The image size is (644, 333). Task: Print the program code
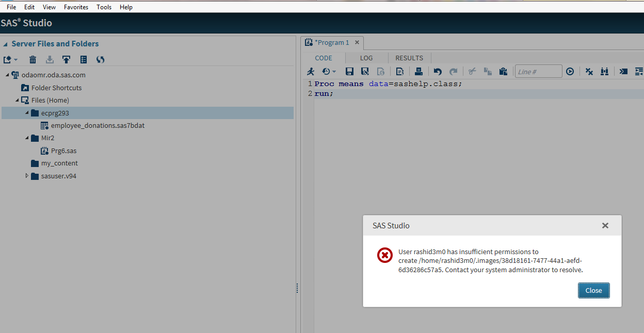pos(418,71)
